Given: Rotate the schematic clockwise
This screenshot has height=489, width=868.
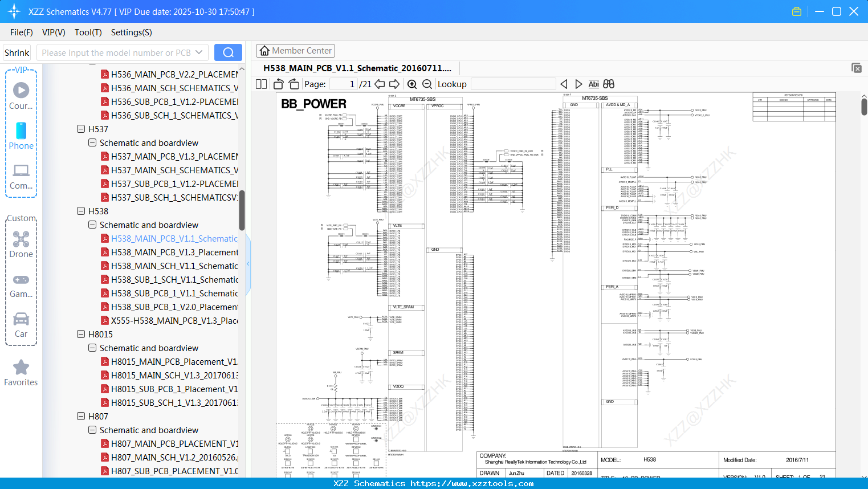Looking at the screenshot, I should click(293, 84).
